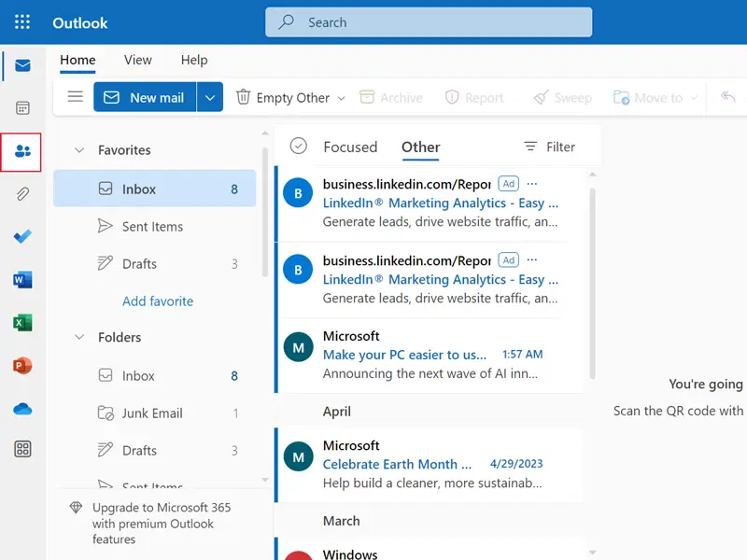Open the Move to dropdown chevron
The width and height of the screenshot is (747, 560).
click(694, 98)
